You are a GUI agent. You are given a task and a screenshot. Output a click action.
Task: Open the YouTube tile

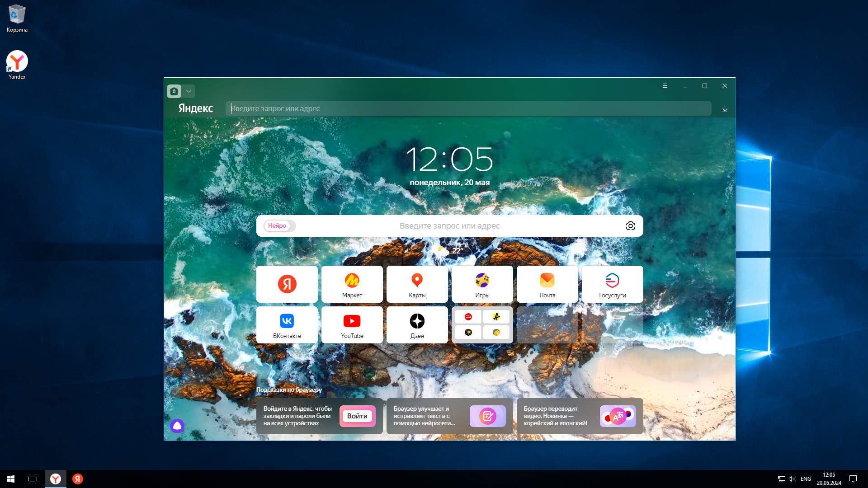(352, 325)
